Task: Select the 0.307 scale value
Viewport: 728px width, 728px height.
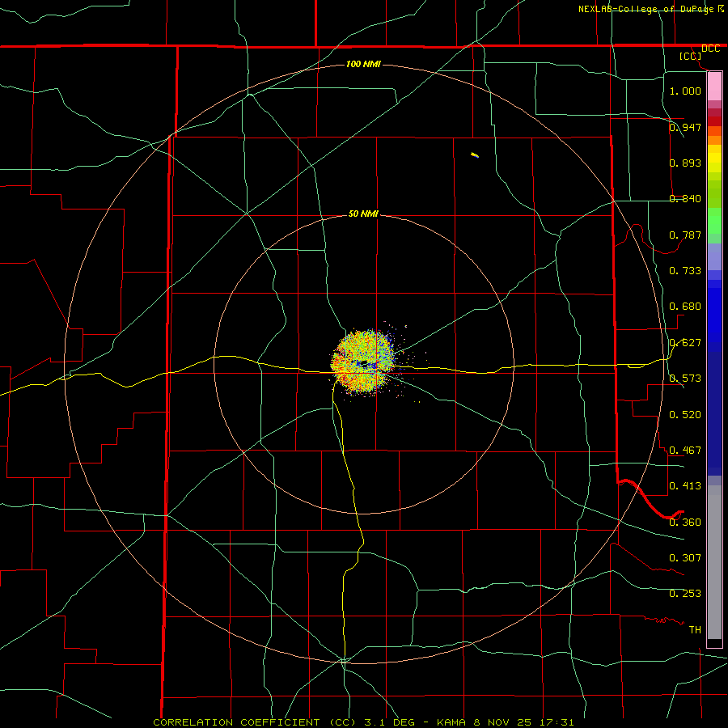Action: (x=685, y=558)
